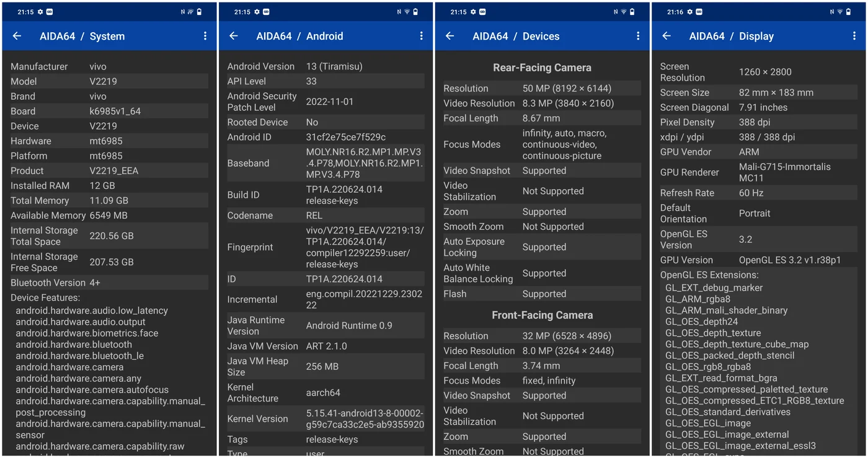
Task: Select the screen resolution '1260 × 2800'
Action: [765, 72]
